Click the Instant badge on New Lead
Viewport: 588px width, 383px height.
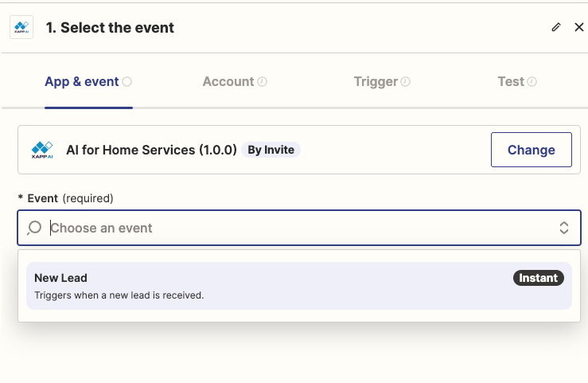(x=538, y=278)
